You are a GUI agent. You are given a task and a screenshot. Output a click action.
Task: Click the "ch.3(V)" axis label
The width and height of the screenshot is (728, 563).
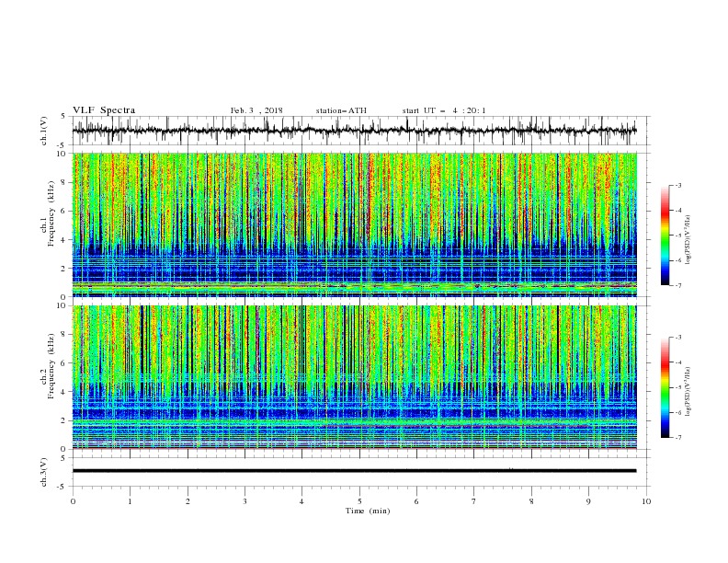click(44, 472)
